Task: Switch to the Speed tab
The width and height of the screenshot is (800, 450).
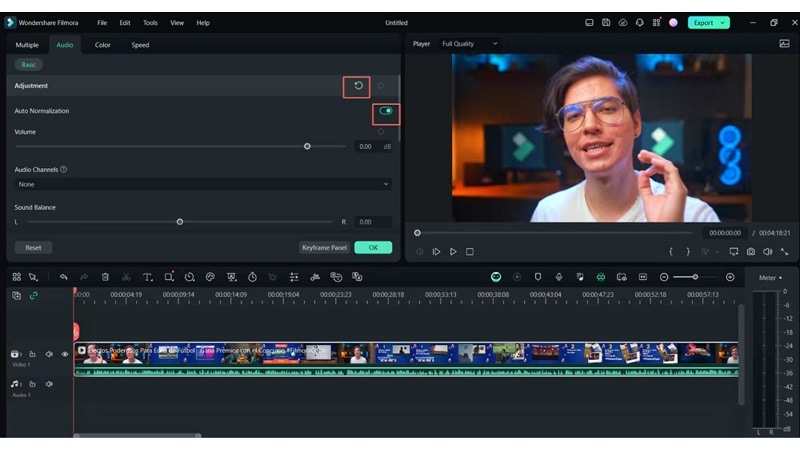Action: tap(140, 45)
